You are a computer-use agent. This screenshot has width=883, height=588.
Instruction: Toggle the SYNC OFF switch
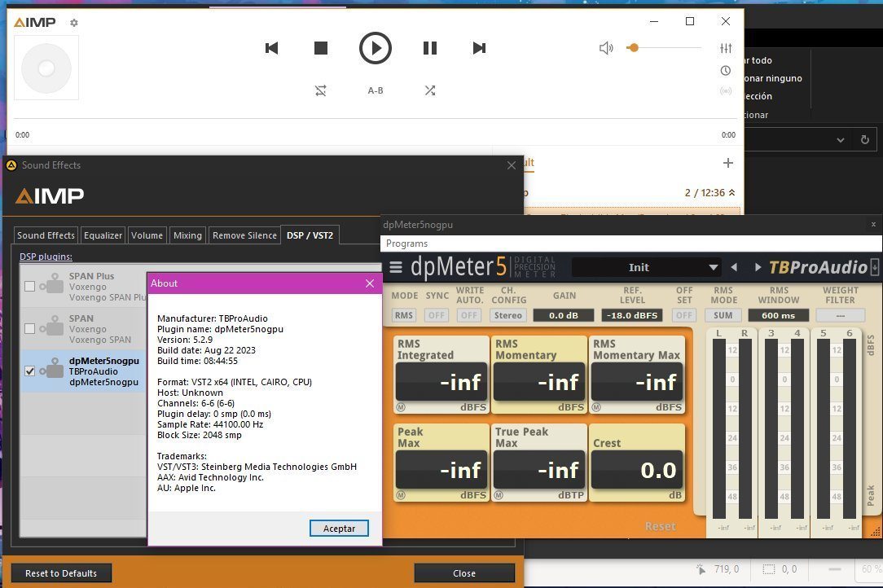(437, 315)
